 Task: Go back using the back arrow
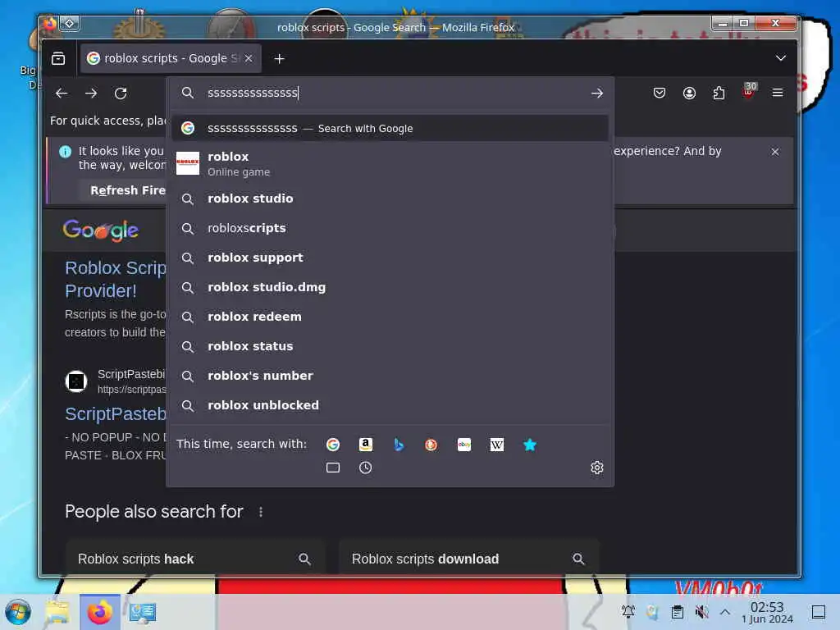point(62,94)
